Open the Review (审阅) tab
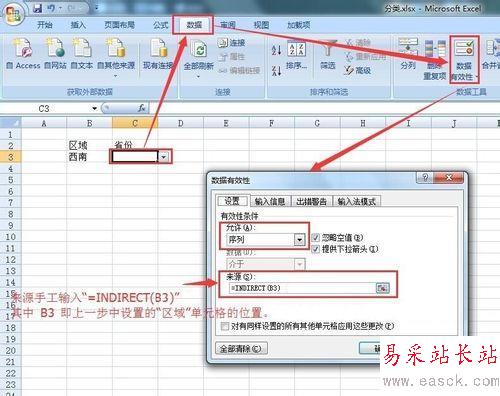The width and height of the screenshot is (500, 396). [228, 25]
